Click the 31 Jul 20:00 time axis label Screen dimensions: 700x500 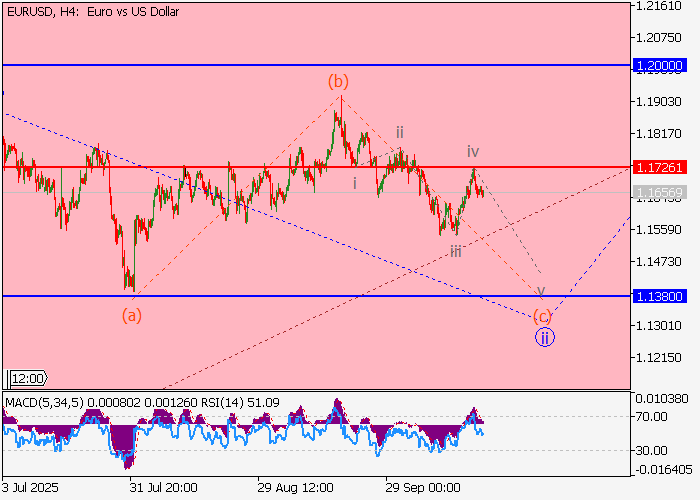pos(162,489)
